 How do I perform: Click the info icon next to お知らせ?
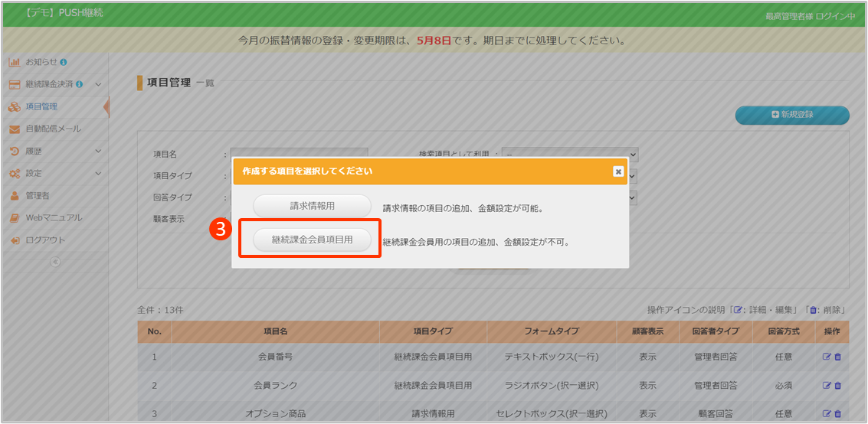[63, 62]
